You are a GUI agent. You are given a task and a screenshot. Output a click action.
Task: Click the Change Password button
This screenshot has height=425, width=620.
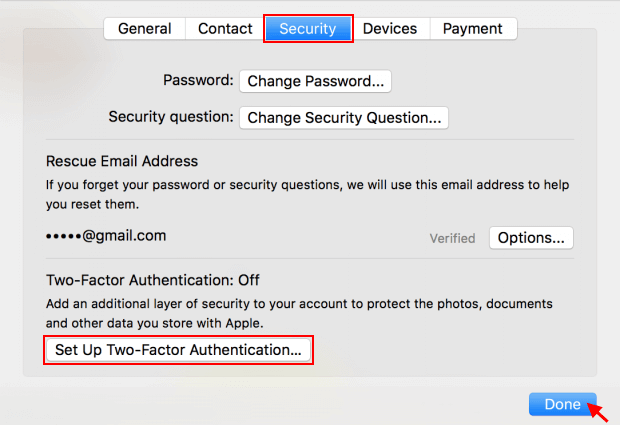315,81
